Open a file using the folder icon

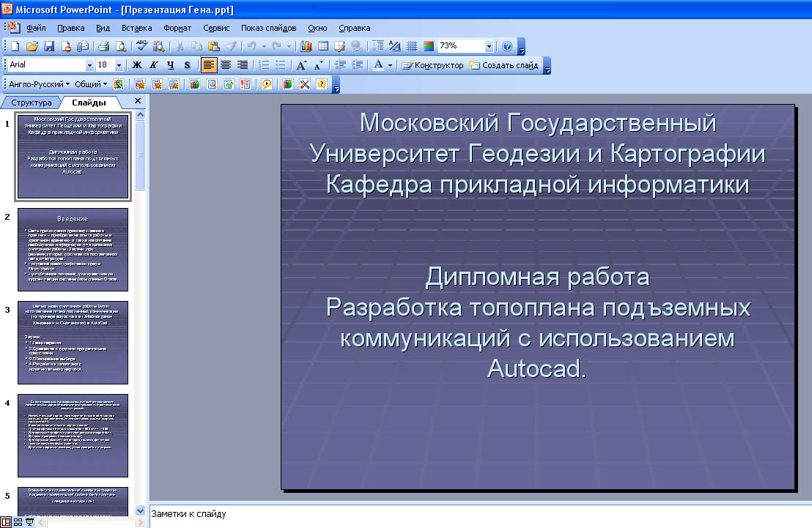tap(32, 47)
